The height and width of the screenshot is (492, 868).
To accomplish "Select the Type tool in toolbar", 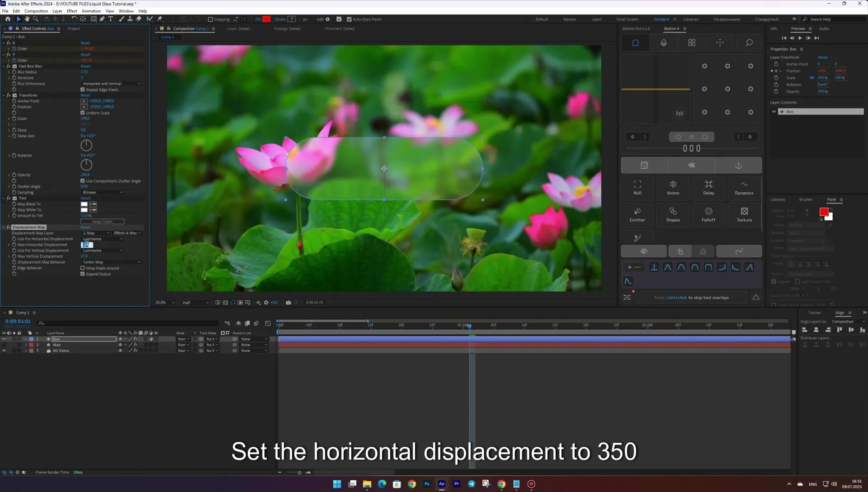I will [111, 19].
